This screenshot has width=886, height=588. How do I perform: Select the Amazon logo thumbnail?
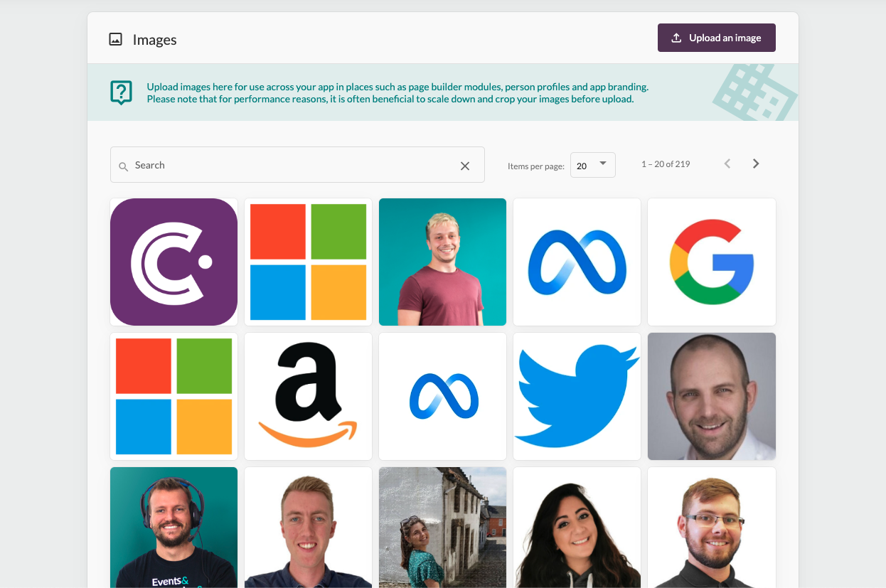click(308, 396)
